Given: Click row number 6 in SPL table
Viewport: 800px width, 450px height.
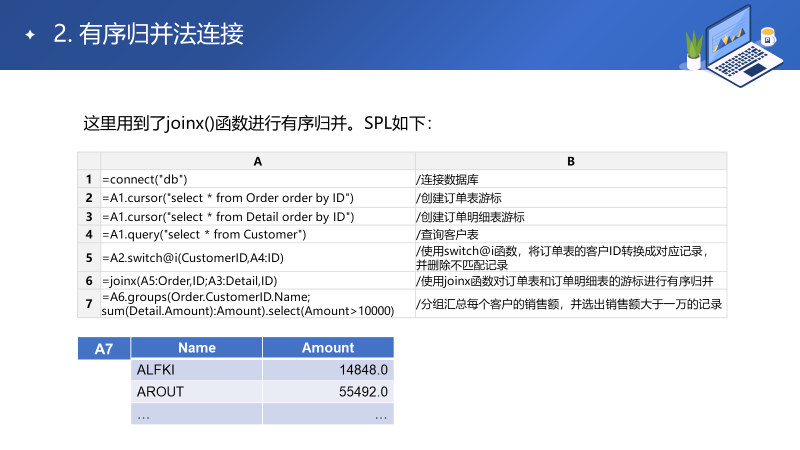Looking at the screenshot, I should [89, 281].
